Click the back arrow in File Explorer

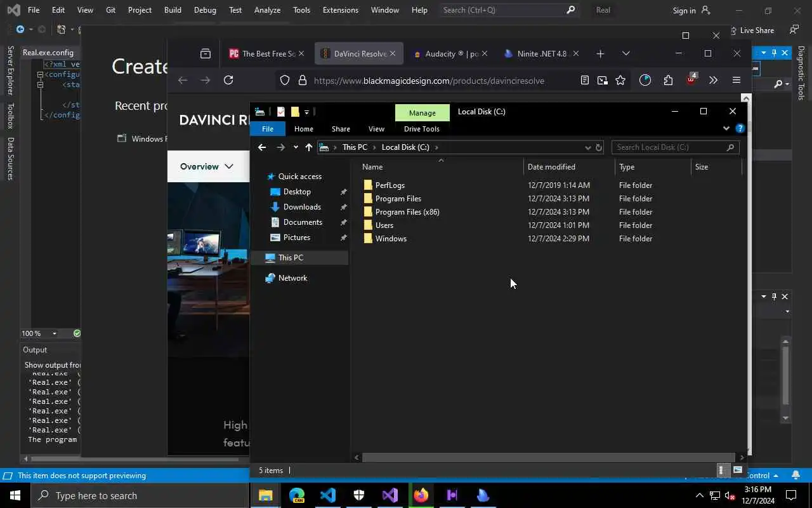262,147
